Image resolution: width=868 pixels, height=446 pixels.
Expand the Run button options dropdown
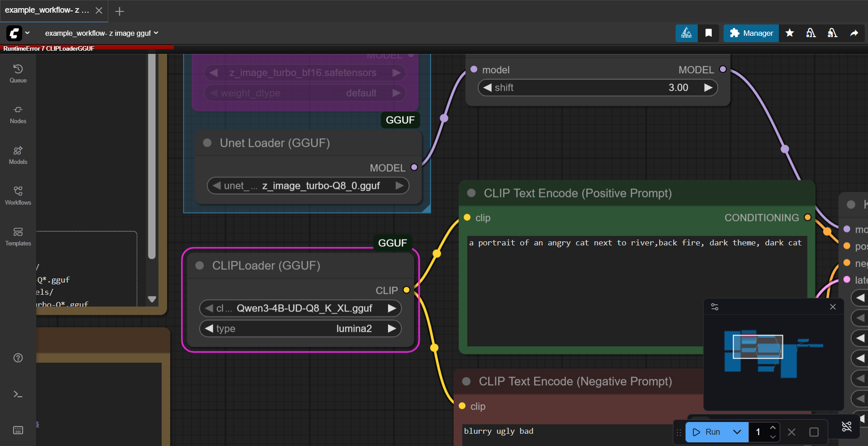[737, 432]
